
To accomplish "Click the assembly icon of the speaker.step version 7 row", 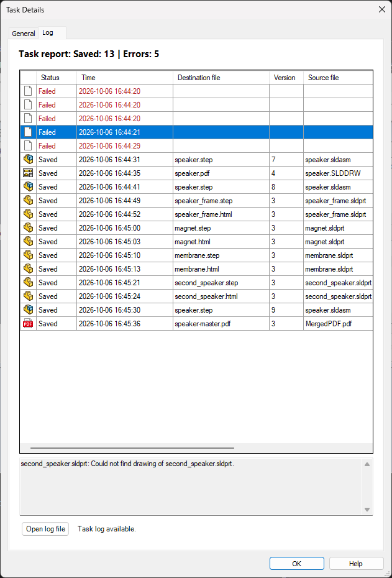I will point(28,159).
